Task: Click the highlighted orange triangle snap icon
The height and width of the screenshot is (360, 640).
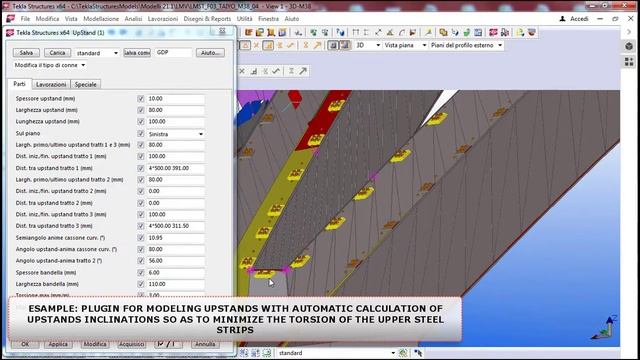Action: pos(245,45)
